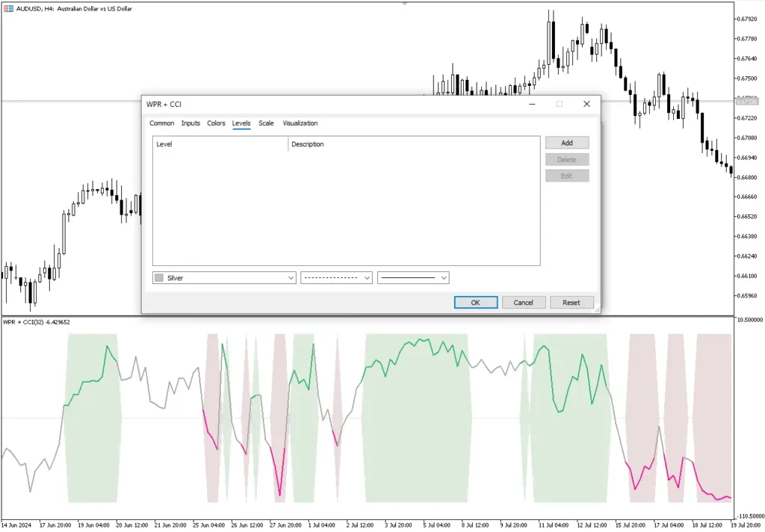Click the chart shift triangle marker at top
Screen dimensions: 765x532
(405, 3)
